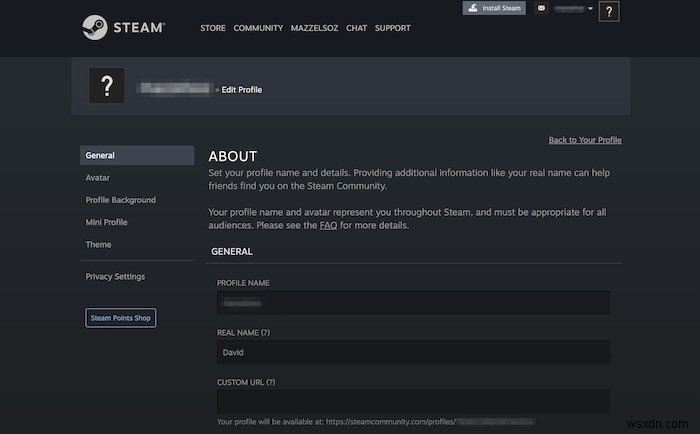Click the Real Name field containing David
This screenshot has height=434, width=700.
(x=412, y=352)
